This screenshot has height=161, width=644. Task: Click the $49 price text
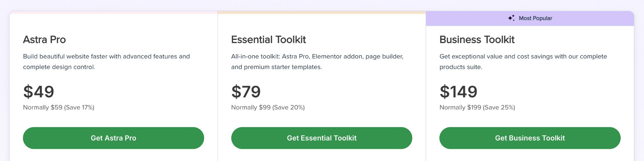click(39, 91)
